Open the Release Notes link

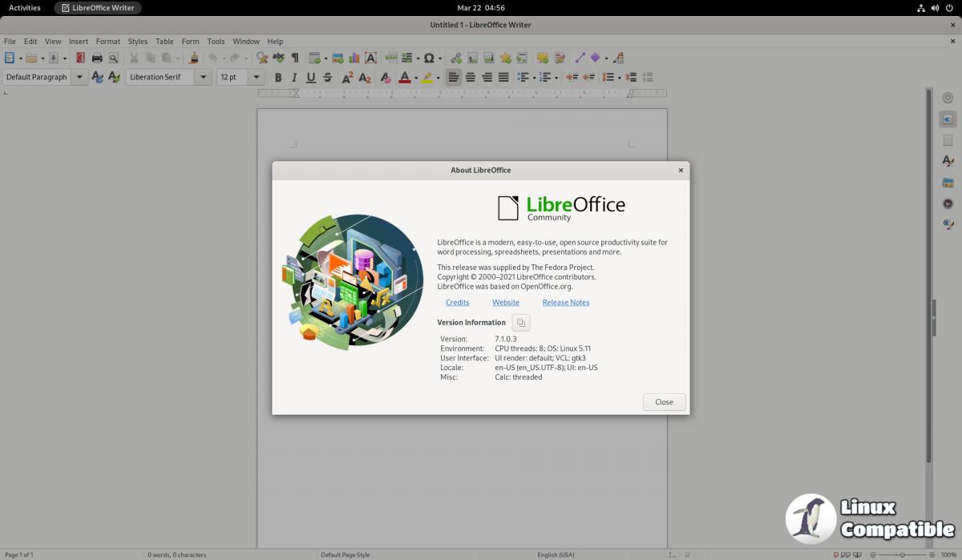[565, 303]
